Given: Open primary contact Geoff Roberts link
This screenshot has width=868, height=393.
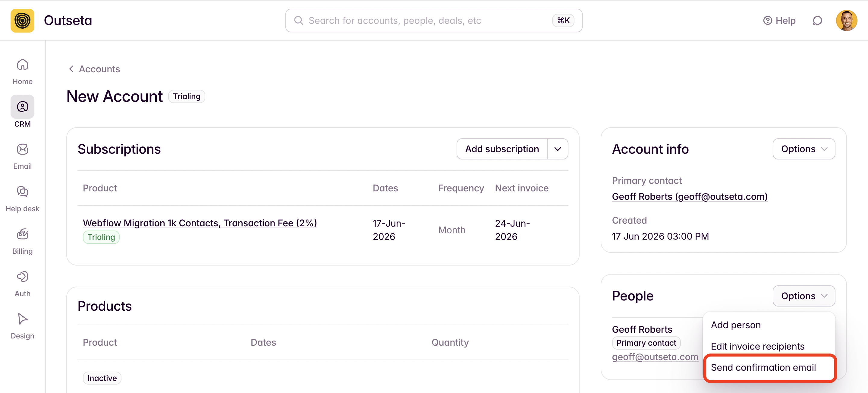Looking at the screenshot, I should [x=689, y=196].
